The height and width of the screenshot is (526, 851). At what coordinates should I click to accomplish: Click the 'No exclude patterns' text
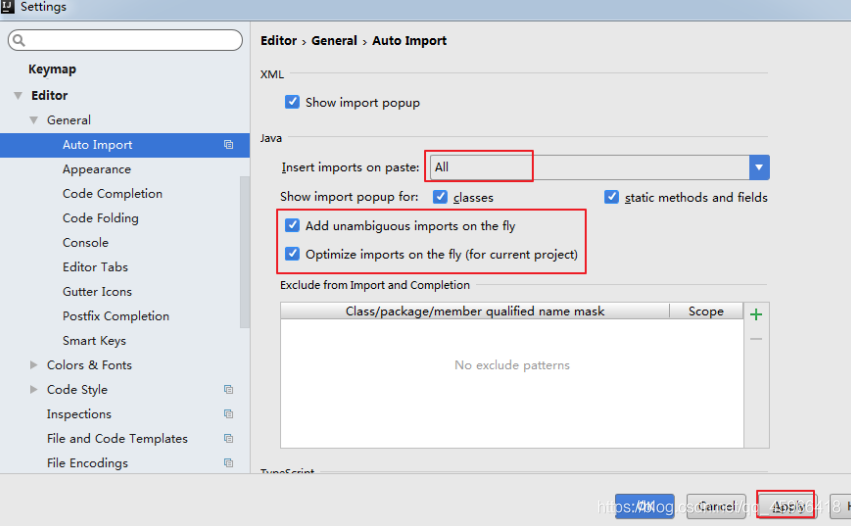(512, 365)
